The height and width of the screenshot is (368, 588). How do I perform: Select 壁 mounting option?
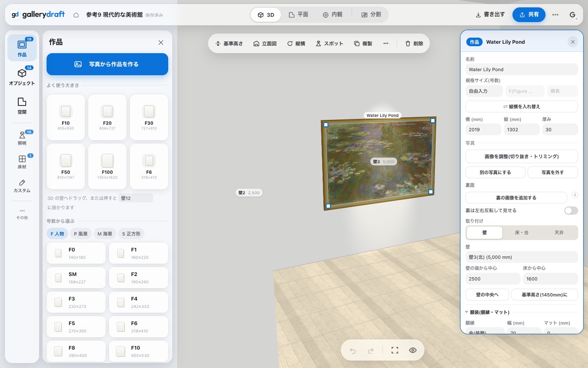[x=484, y=233]
